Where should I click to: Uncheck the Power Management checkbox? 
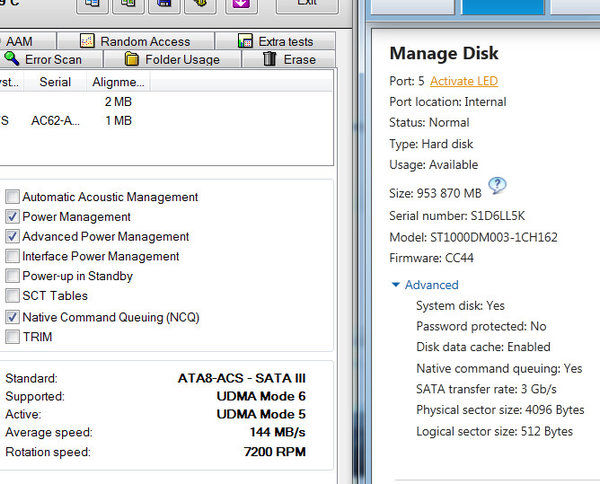(12, 217)
